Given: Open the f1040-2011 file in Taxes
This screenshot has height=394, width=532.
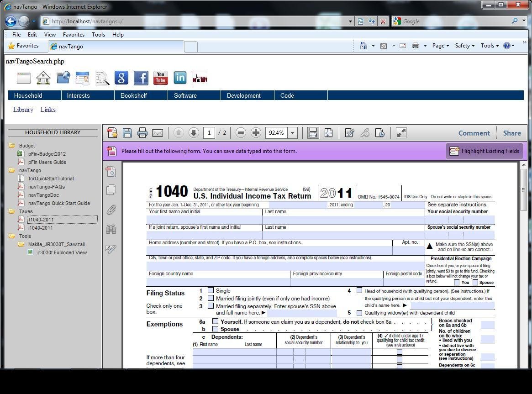Looking at the screenshot, I should coord(41,219).
